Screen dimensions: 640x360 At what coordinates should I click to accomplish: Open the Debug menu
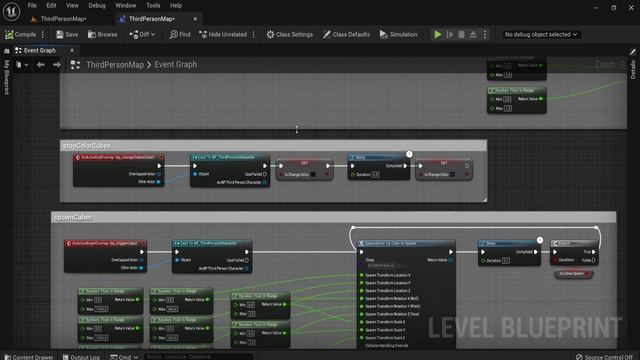(97, 5)
